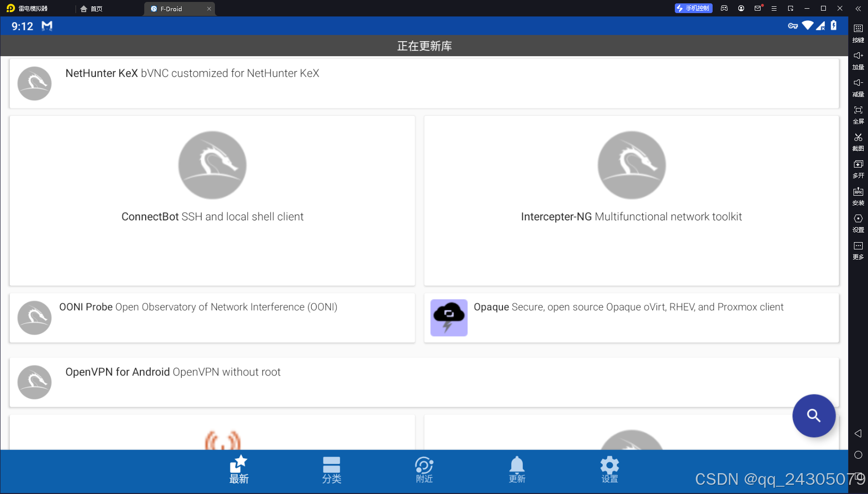This screenshot has width=868, height=494.
Task: Open the Opaque cloud lightning icon
Action: 449,318
